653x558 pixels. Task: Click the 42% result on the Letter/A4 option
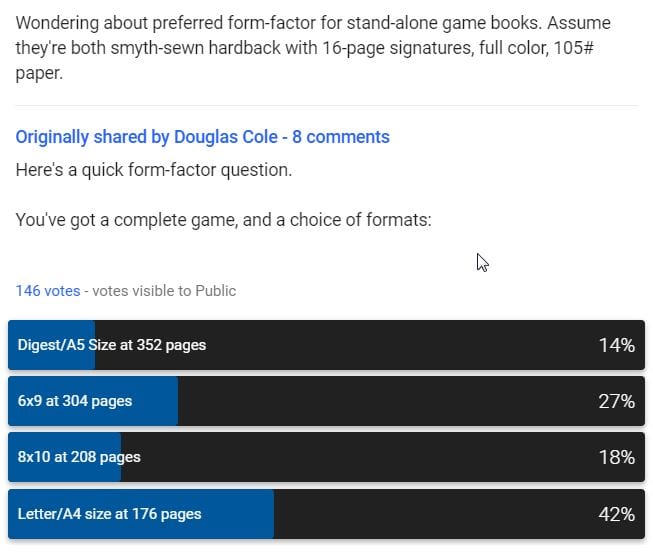[617, 514]
